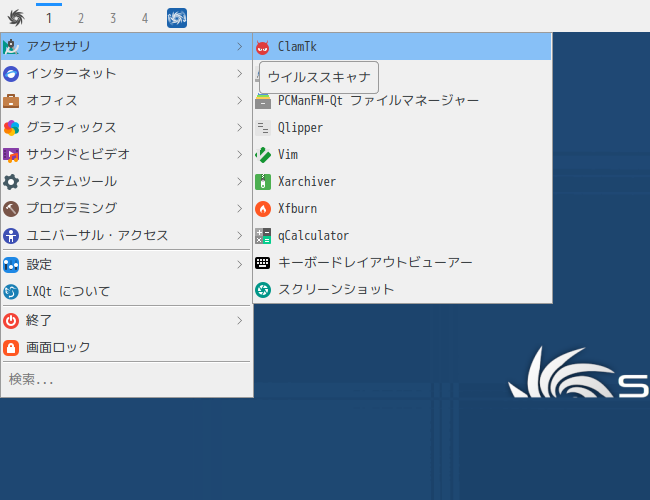
Task: Open the システムツール menu entry
Action: [126, 182]
